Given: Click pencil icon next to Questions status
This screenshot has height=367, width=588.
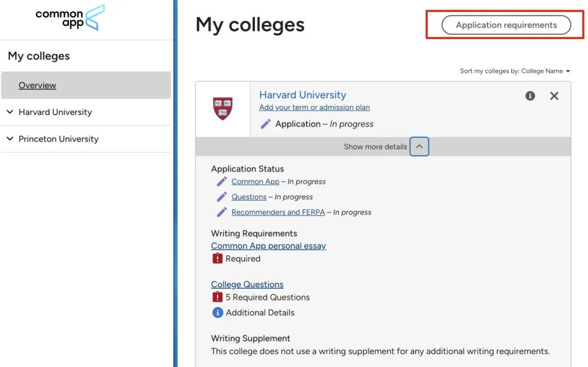Looking at the screenshot, I should pos(222,197).
